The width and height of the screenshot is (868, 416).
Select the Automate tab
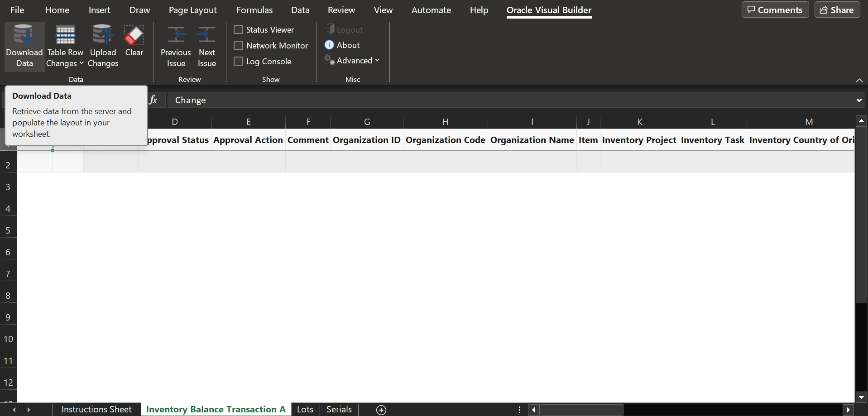pyautogui.click(x=431, y=10)
